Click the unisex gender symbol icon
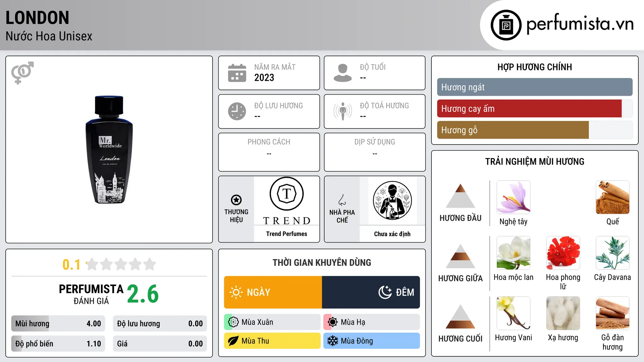Viewport: 644px width, 362px height. pyautogui.click(x=22, y=73)
